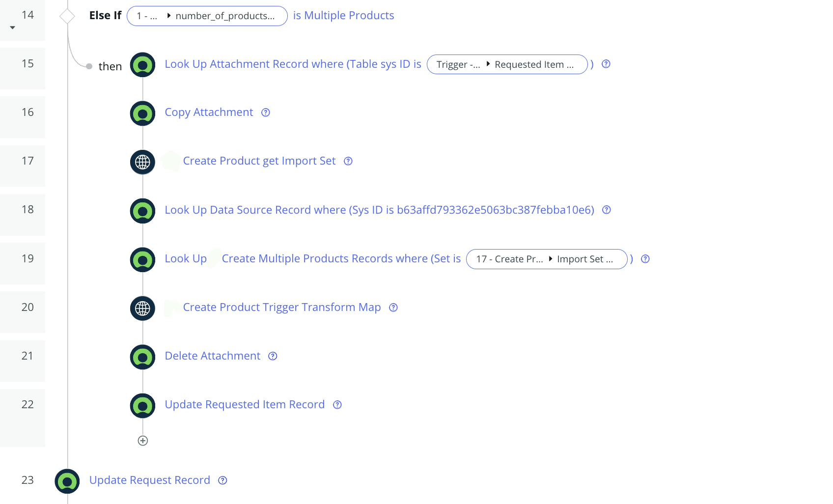
Task: Open the number_of_products data pill
Action: click(207, 16)
